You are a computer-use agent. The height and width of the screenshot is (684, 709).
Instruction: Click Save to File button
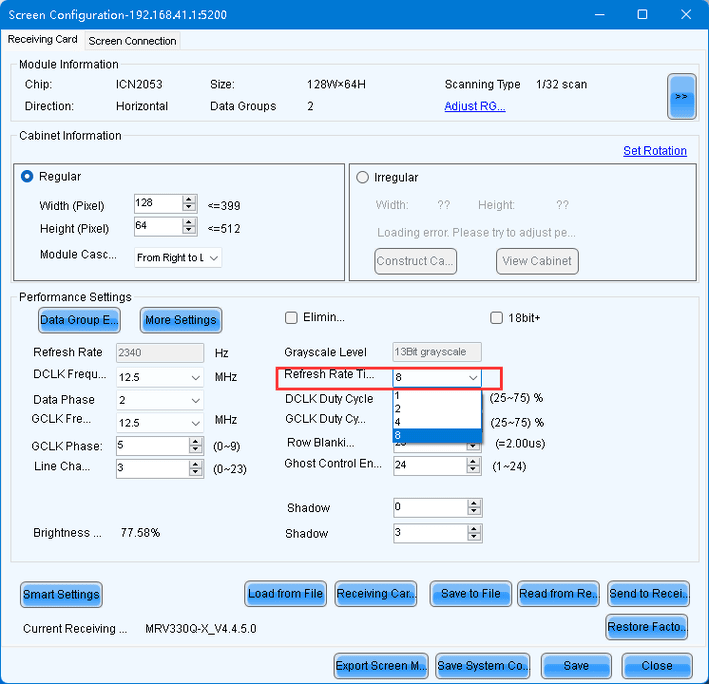click(x=471, y=594)
